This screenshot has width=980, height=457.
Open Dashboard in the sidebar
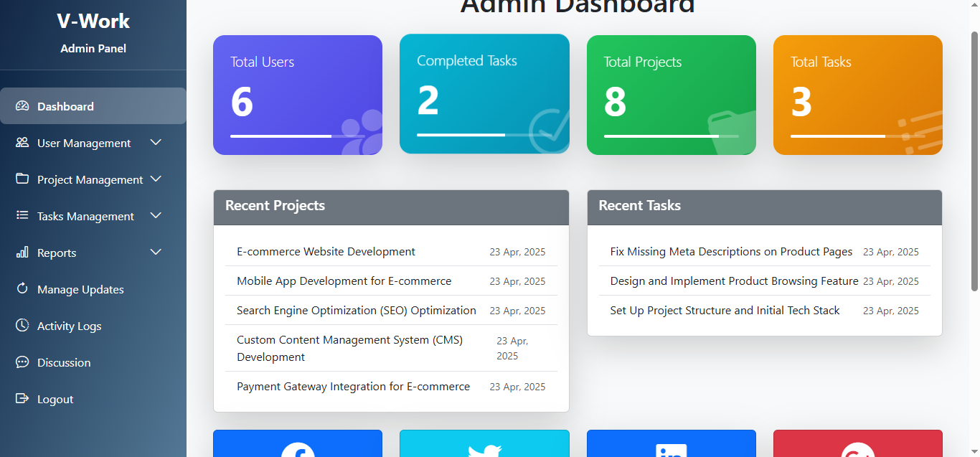(x=93, y=106)
